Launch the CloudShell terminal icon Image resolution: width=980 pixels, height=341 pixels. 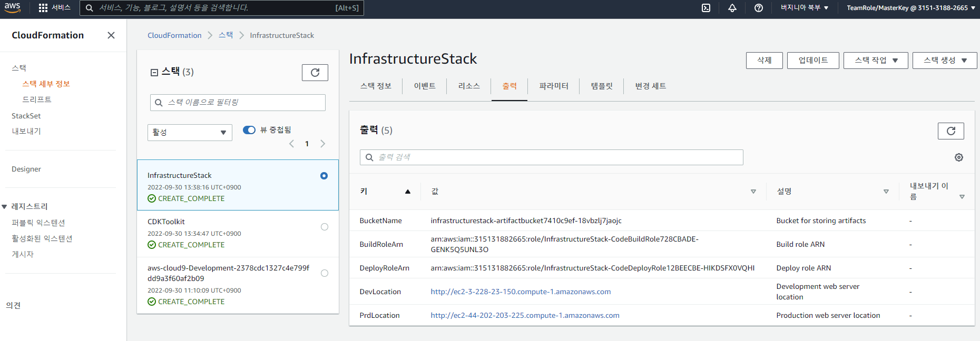[706, 8]
